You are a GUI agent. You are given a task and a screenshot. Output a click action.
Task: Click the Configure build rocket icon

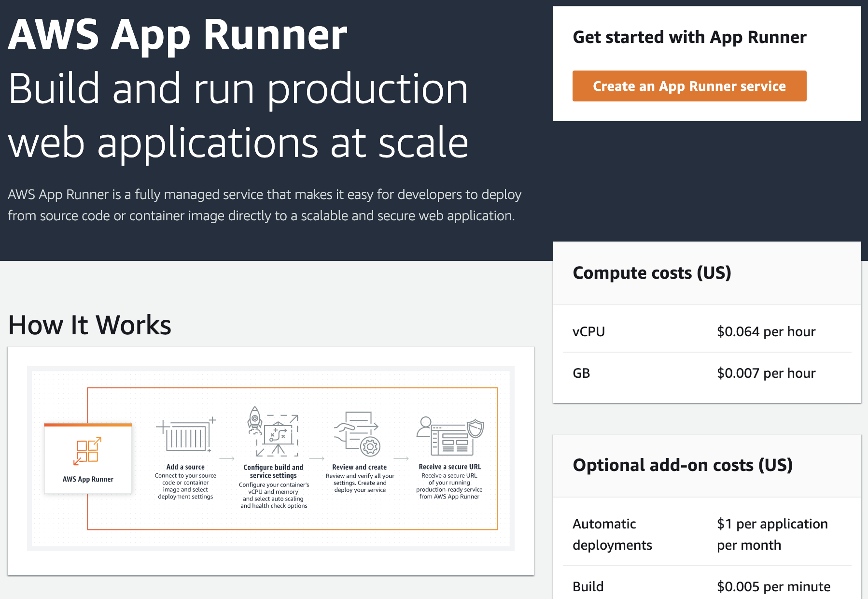pos(254,420)
